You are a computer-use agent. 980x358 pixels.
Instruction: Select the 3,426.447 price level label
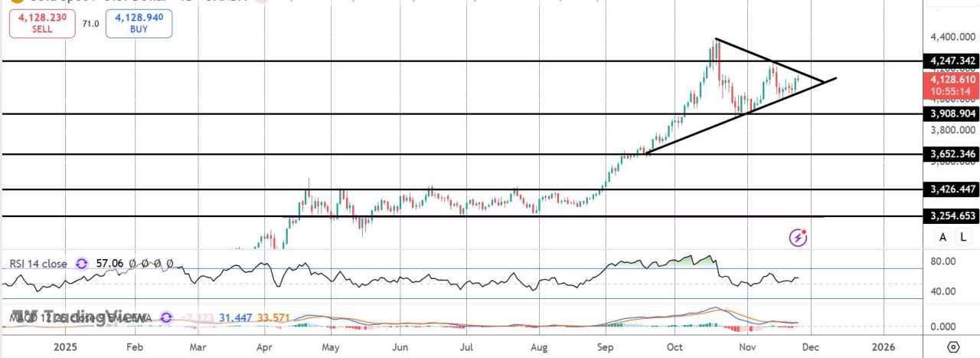pos(952,189)
